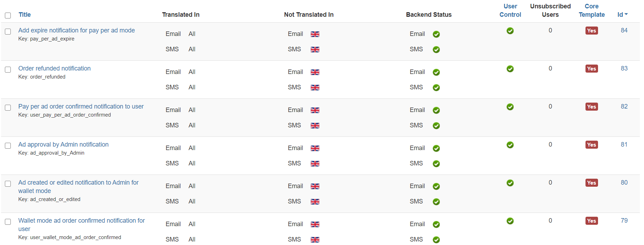Click UK flag beside Email in Wallet mode row
Image resolution: width=644 pixels, height=245 pixels.
pos(315,224)
